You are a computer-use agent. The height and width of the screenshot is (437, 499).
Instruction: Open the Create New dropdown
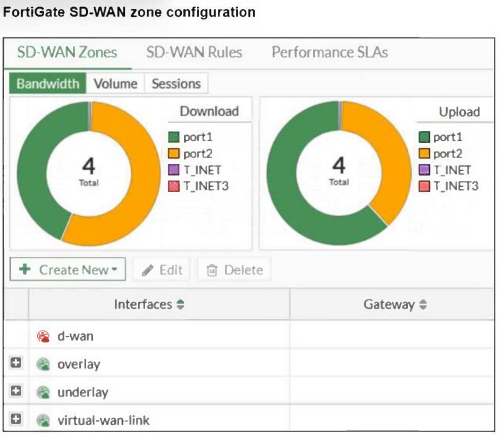pyautogui.click(x=68, y=269)
